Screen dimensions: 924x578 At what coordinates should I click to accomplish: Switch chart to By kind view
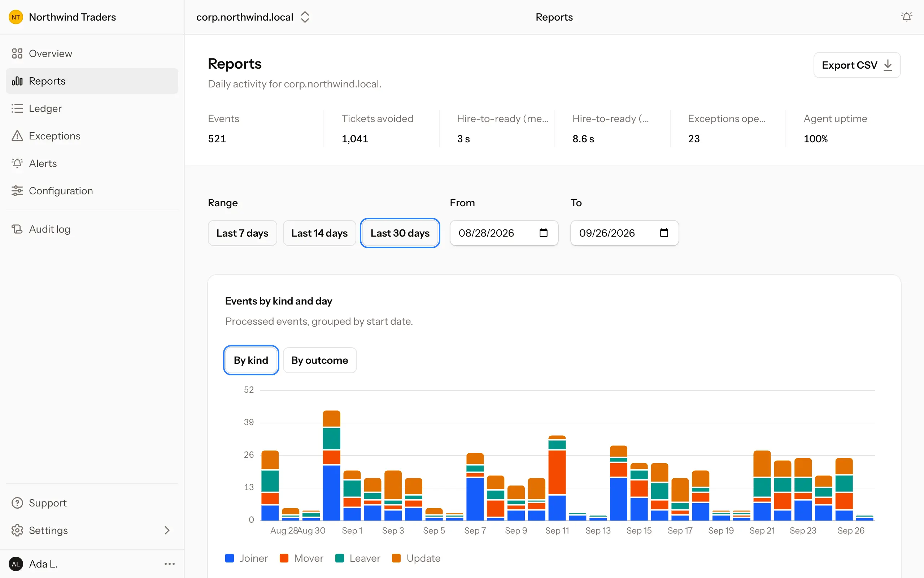[251, 360]
